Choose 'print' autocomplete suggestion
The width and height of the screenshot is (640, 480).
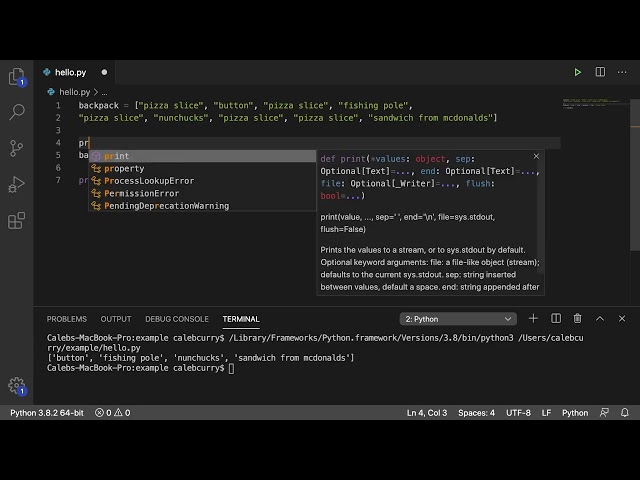(202, 156)
